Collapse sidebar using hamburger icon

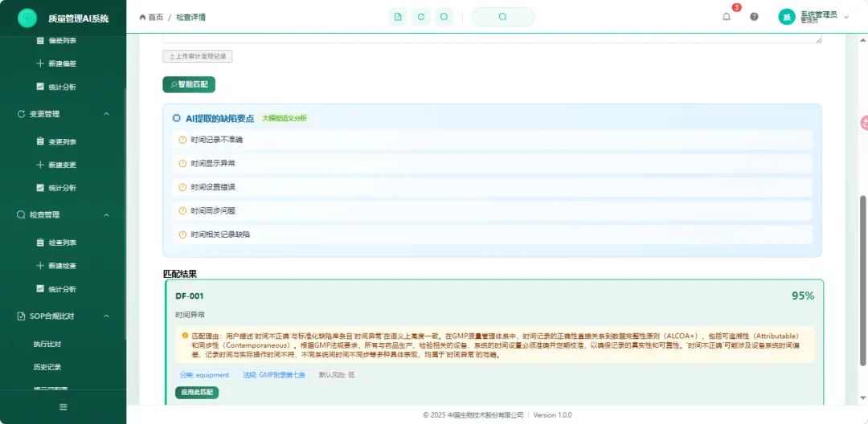[x=63, y=407]
